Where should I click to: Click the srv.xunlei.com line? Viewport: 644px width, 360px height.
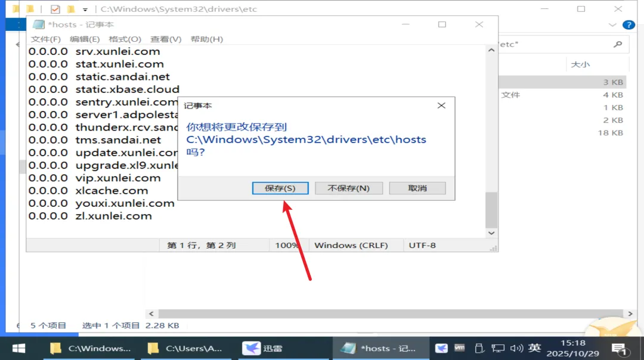click(x=94, y=51)
